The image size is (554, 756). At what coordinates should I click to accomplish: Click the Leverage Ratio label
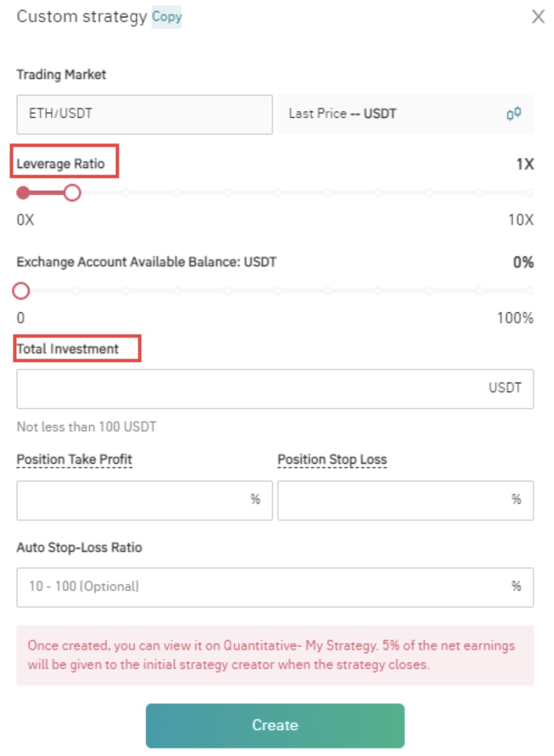click(x=61, y=164)
